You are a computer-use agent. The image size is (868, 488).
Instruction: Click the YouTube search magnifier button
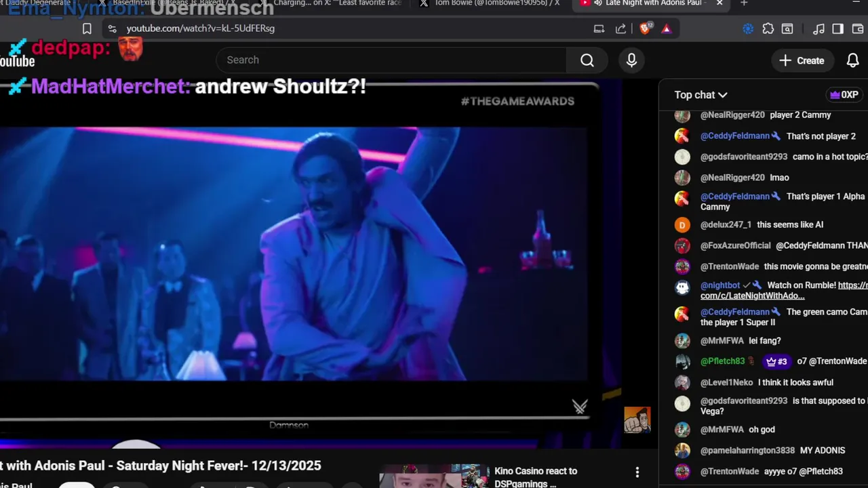[587, 60]
